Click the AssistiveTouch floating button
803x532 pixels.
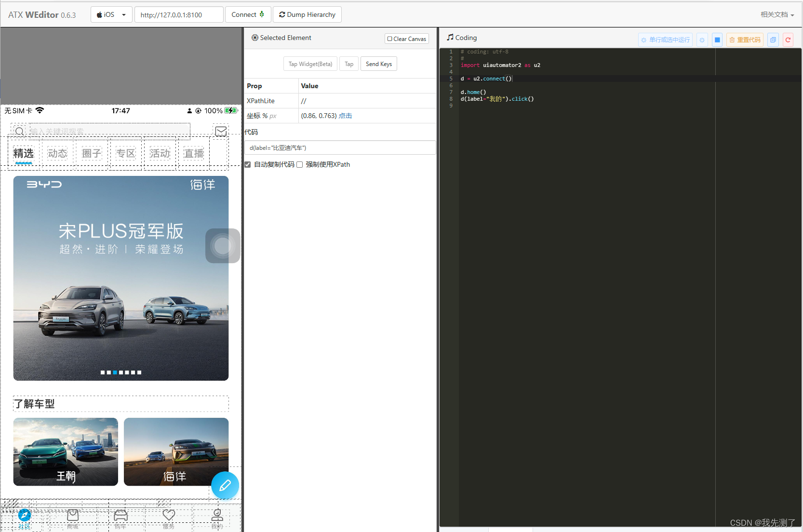(x=223, y=246)
